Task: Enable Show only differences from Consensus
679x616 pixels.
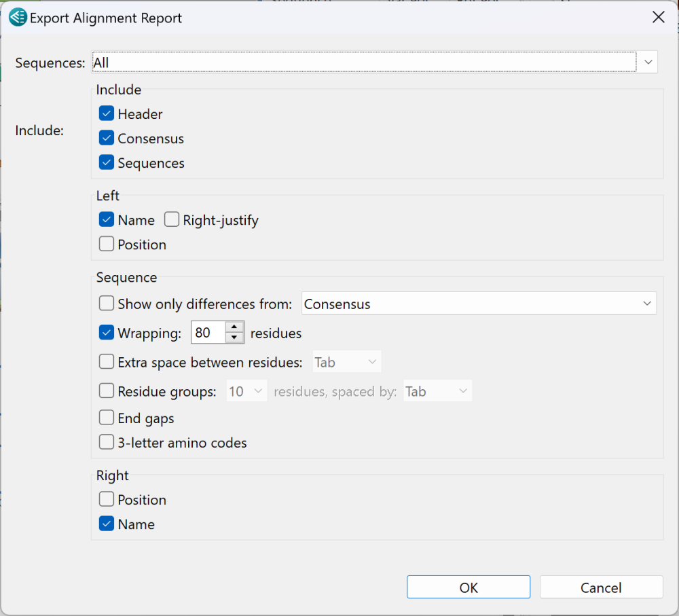Action: 106,303
